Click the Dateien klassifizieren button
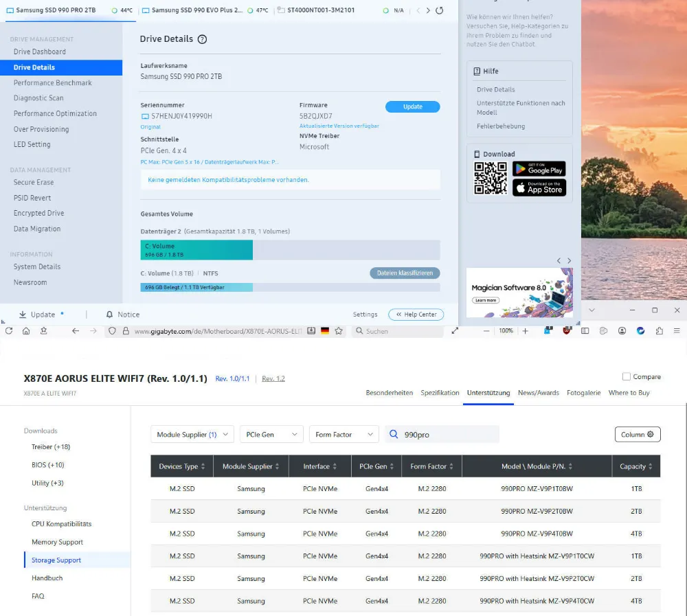Viewport: 687px width, 616px height. [x=405, y=273]
